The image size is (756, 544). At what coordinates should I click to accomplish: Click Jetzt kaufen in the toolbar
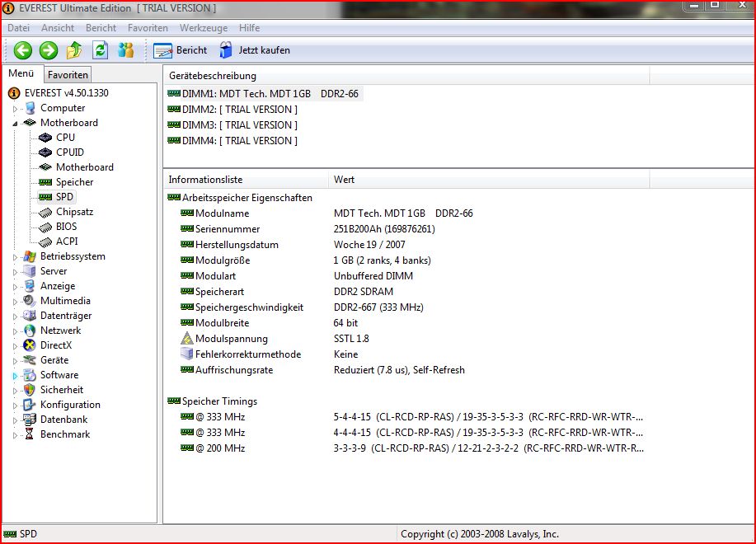coord(255,50)
